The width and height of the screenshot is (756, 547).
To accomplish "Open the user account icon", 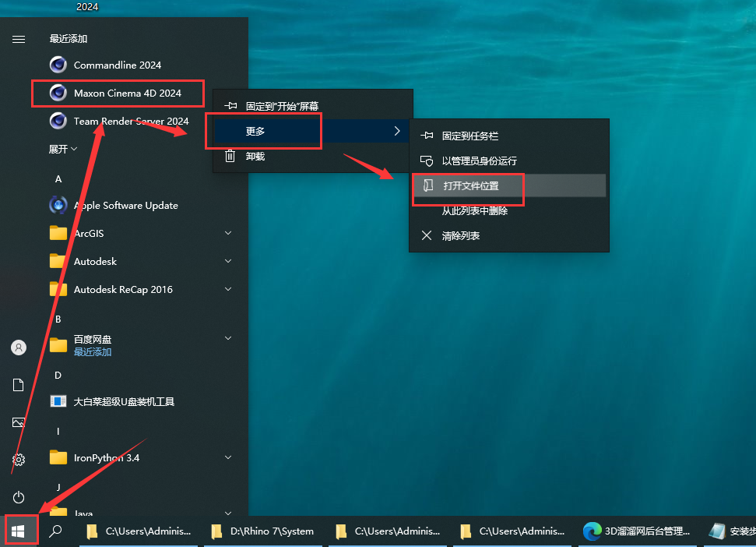I will tap(19, 348).
